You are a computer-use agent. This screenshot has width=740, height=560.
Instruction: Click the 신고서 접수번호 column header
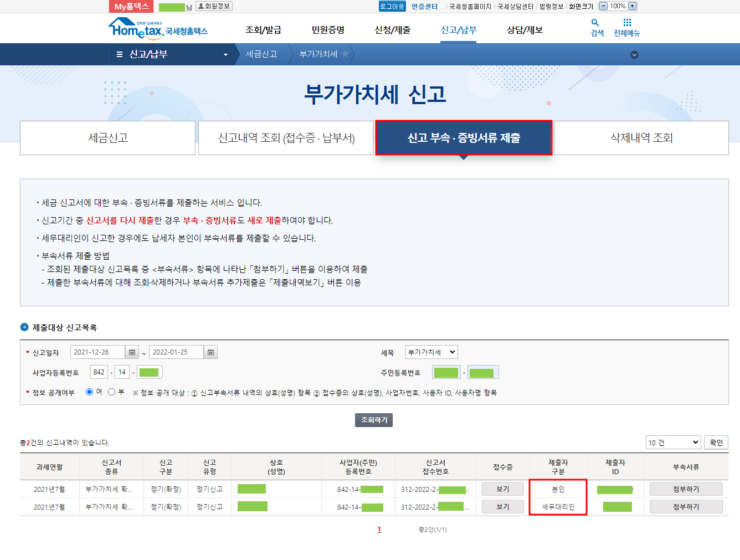point(435,467)
